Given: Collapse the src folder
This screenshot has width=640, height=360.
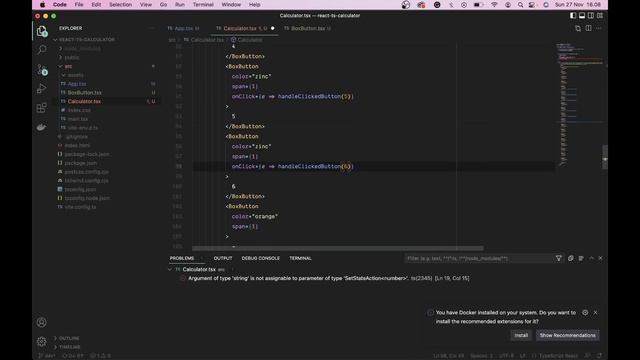Looking at the screenshot, I should tap(61, 66).
